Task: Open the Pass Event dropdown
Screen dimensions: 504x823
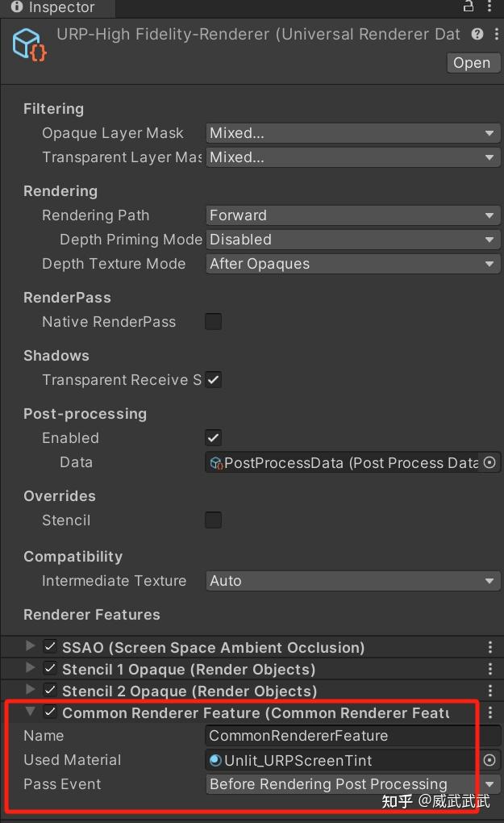Action: tap(352, 784)
